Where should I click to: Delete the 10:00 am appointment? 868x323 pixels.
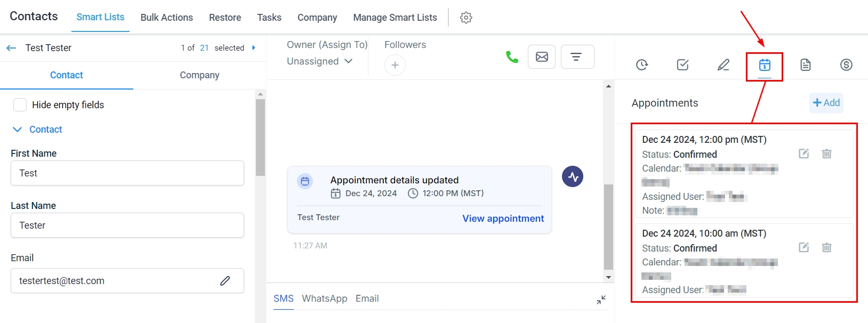click(826, 247)
